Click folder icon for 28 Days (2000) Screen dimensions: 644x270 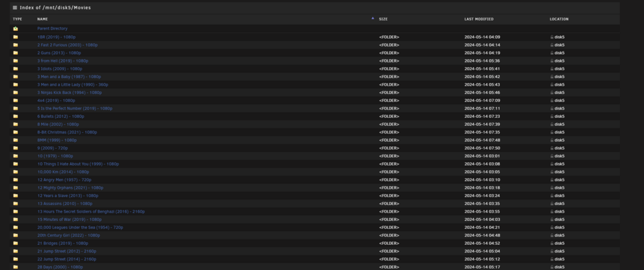15,267
